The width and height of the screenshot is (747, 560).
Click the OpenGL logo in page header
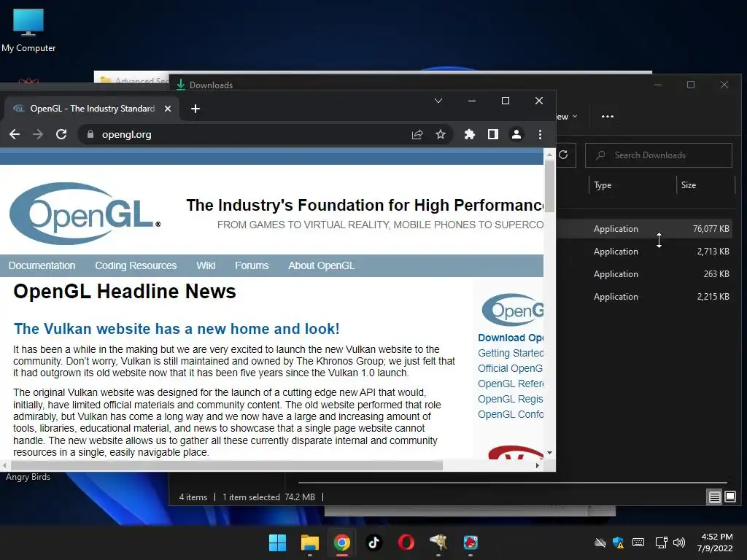pyautogui.click(x=85, y=214)
